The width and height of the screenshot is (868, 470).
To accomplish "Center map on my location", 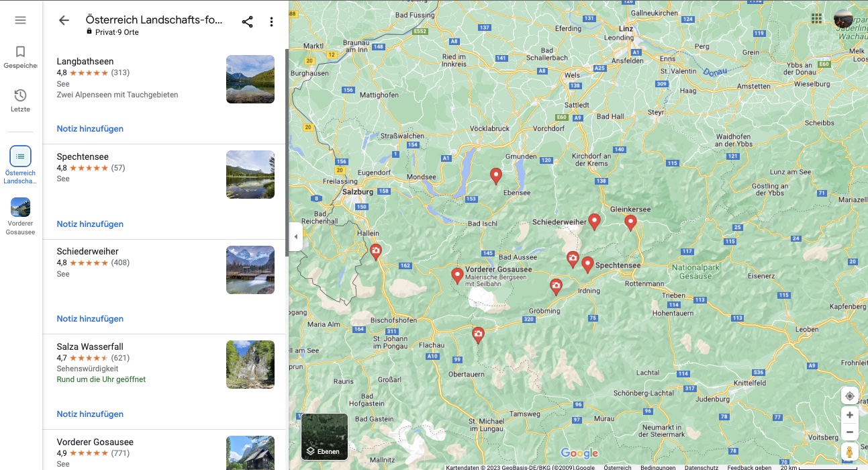I will (x=850, y=395).
